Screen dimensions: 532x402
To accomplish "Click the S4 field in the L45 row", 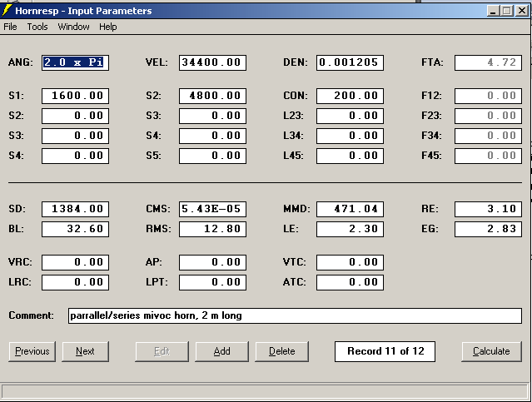I will click(75, 156).
